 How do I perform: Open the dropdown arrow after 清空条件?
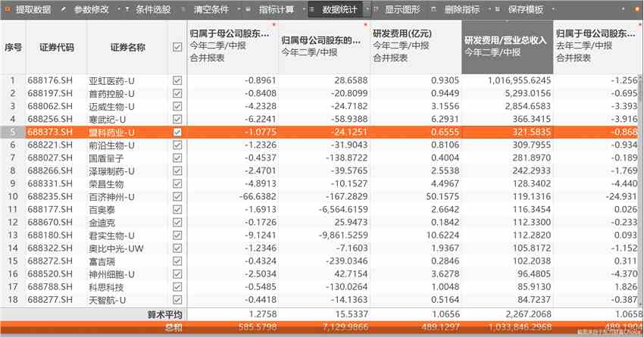239,9
